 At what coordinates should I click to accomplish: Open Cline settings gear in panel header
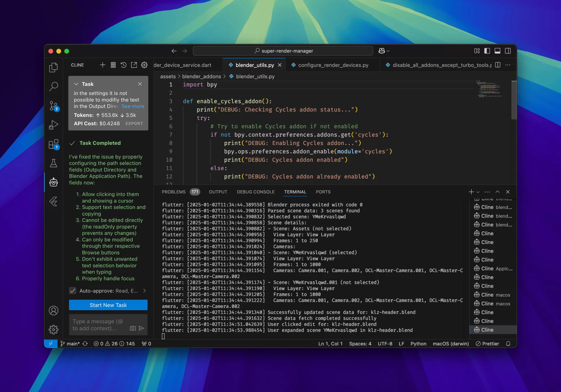click(144, 65)
